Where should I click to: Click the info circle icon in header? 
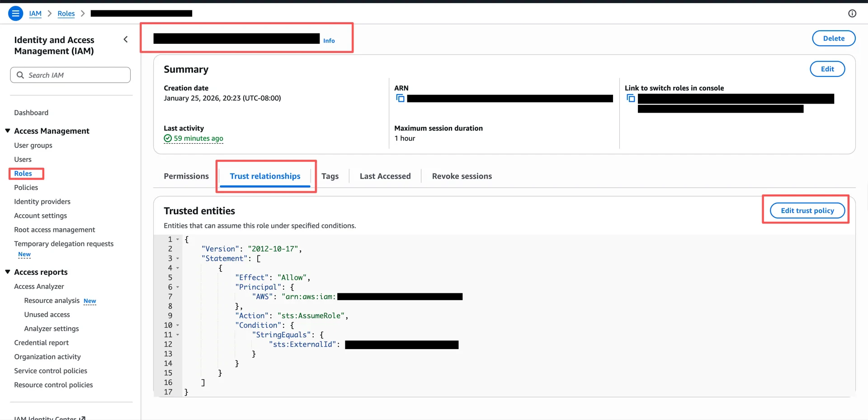[852, 14]
